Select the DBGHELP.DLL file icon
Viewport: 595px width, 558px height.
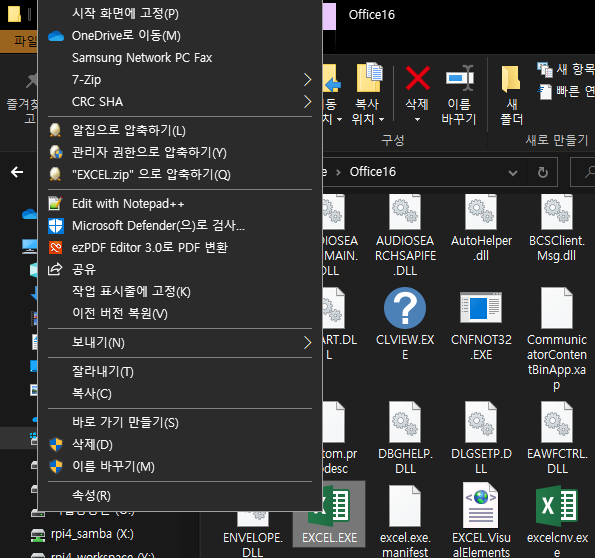(405, 422)
